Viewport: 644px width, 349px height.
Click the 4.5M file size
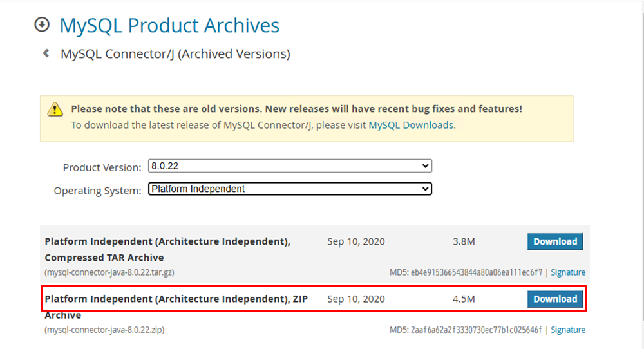[464, 299]
